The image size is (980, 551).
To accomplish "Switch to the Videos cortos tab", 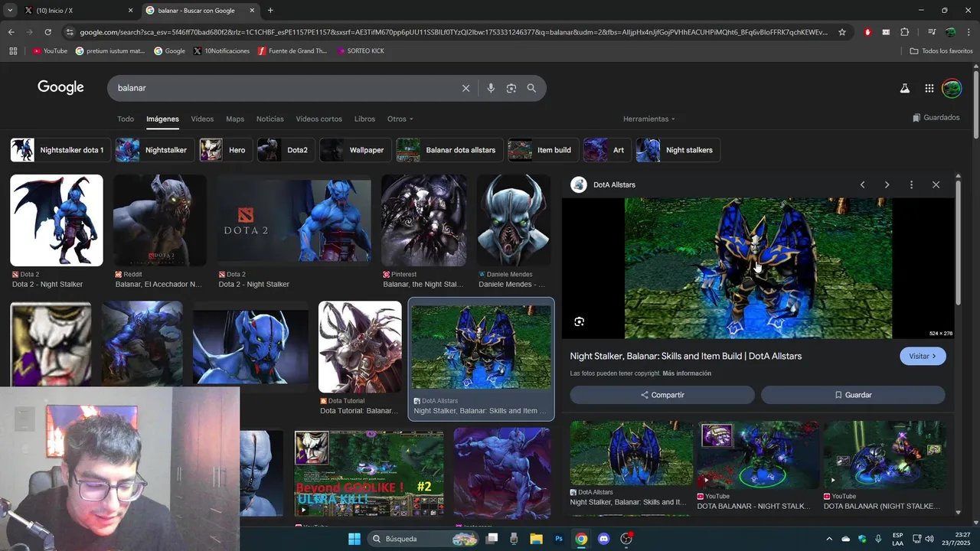I will [318, 119].
